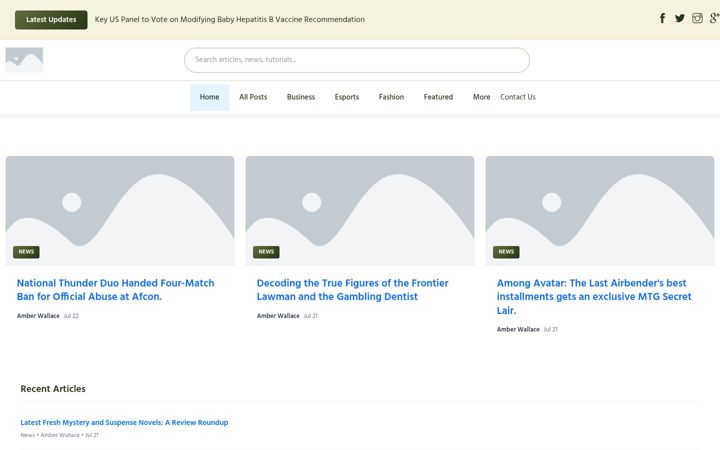Open Latest Fresh Mystery and Suspense Novels link

(x=124, y=422)
